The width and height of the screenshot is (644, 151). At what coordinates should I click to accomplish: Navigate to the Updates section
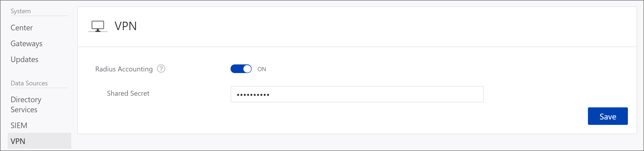click(x=24, y=60)
